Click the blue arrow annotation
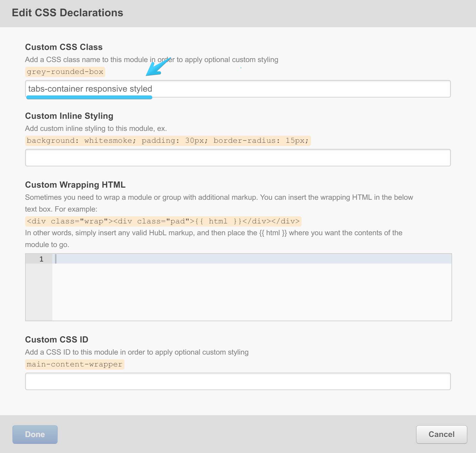This screenshot has height=453, width=476. [x=157, y=68]
